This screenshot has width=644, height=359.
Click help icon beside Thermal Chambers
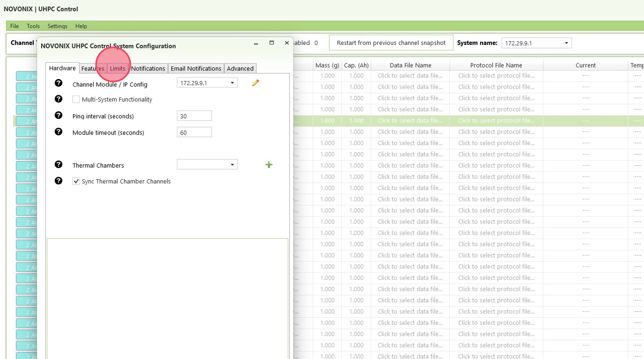coord(58,165)
